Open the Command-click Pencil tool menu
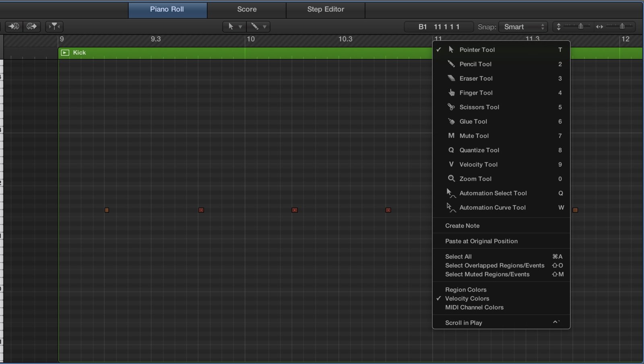Image resolution: width=644 pixels, height=364 pixels. [258, 27]
